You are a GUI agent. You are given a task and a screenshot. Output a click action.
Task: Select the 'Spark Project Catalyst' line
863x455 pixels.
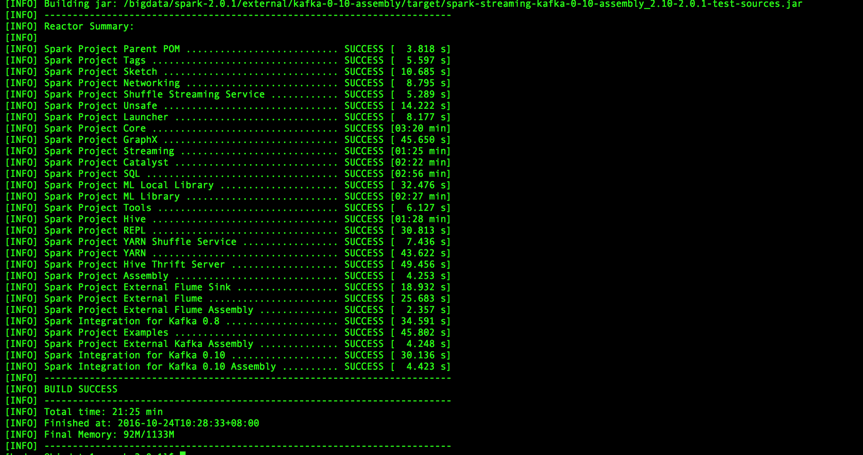[228, 162]
